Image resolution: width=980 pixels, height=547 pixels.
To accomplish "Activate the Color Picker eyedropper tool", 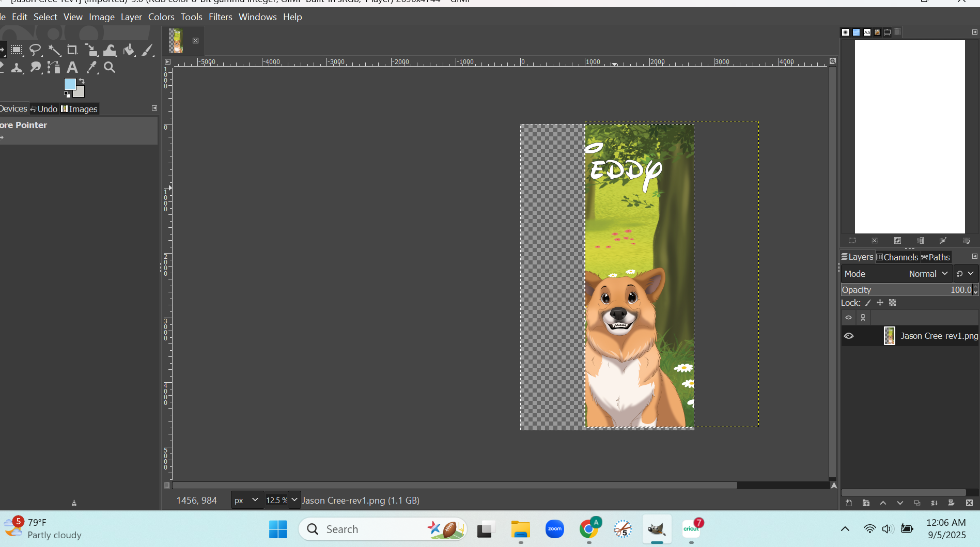I will 91,68.
